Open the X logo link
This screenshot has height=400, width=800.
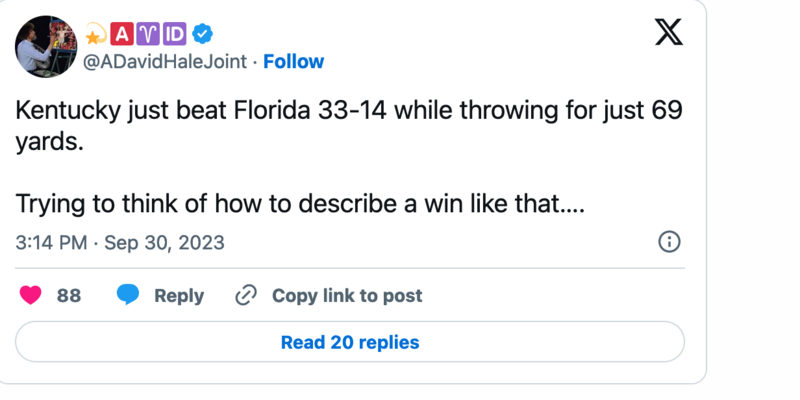click(668, 33)
